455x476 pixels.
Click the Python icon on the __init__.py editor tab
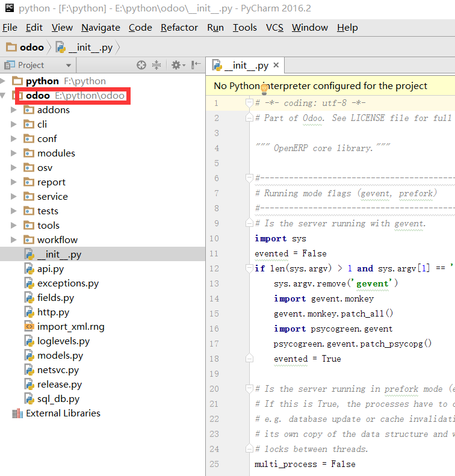(217, 65)
